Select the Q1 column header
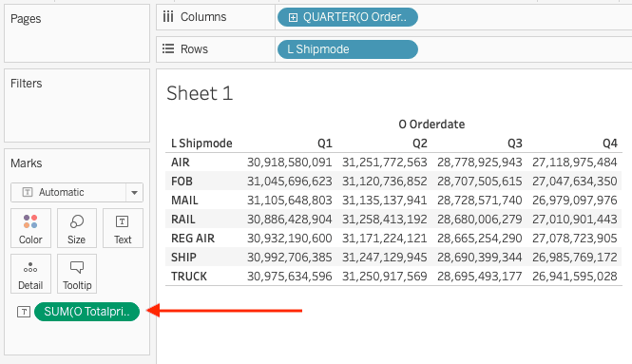This screenshot has height=364, width=632. [x=324, y=144]
